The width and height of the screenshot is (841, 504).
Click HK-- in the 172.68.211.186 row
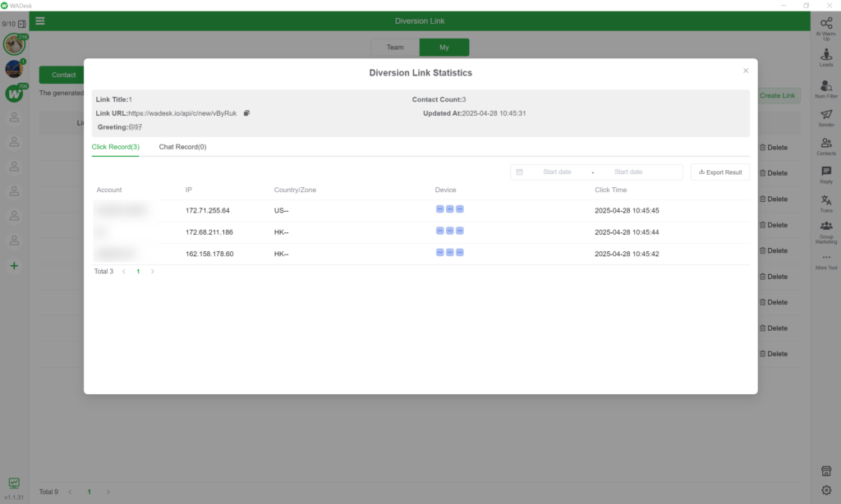281,232
